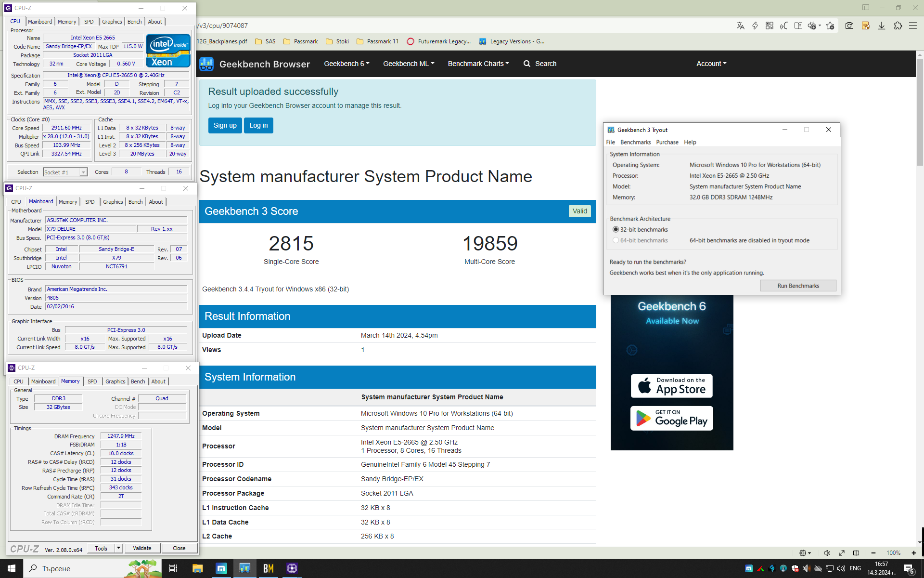924x578 pixels.
Task: Open Socket #1 selection combo box
Action: [65, 172]
